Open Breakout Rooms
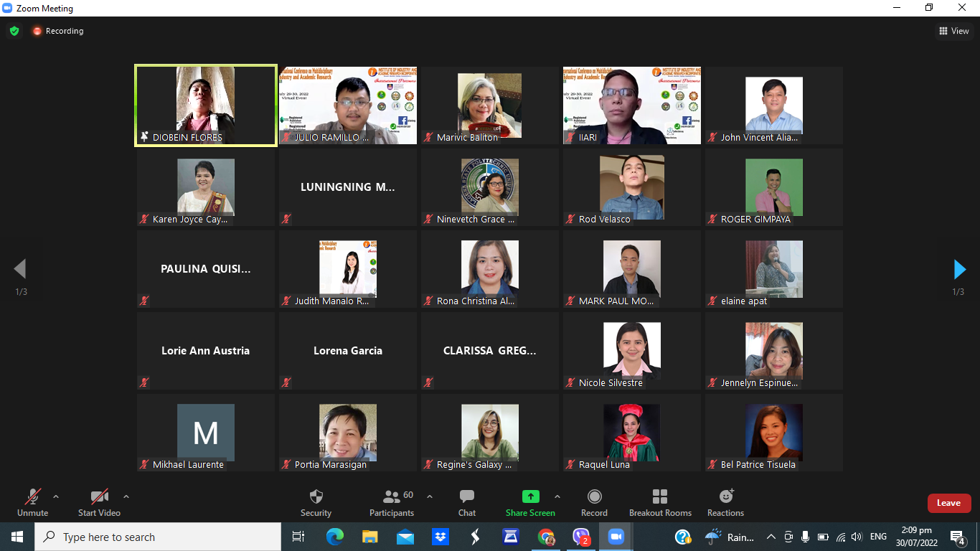This screenshot has height=551, width=980. (x=660, y=496)
